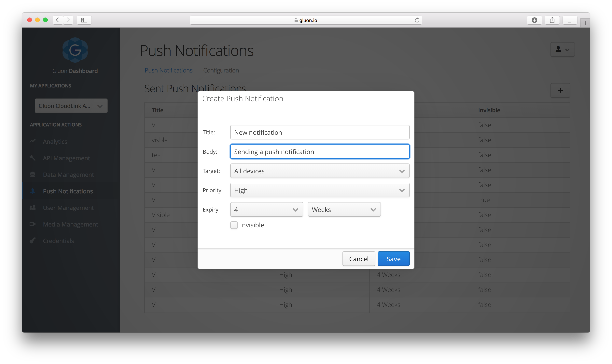Open Credentials from the sidebar
The width and height of the screenshot is (612, 364).
pyautogui.click(x=58, y=241)
